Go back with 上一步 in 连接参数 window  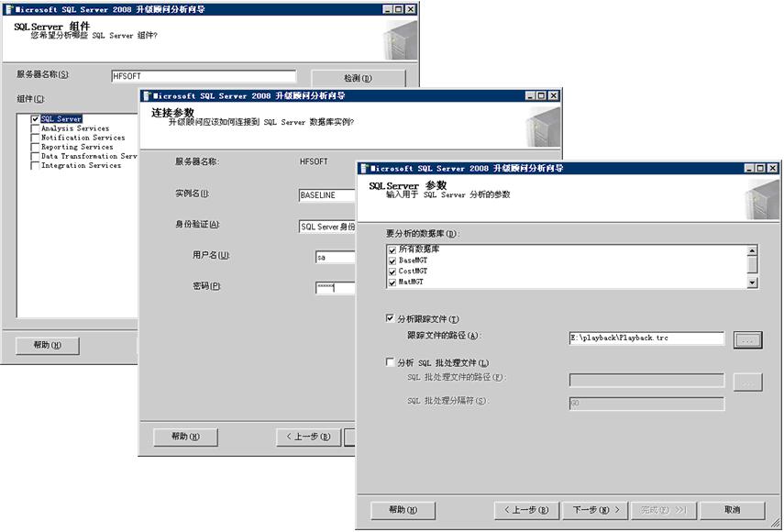308,437
